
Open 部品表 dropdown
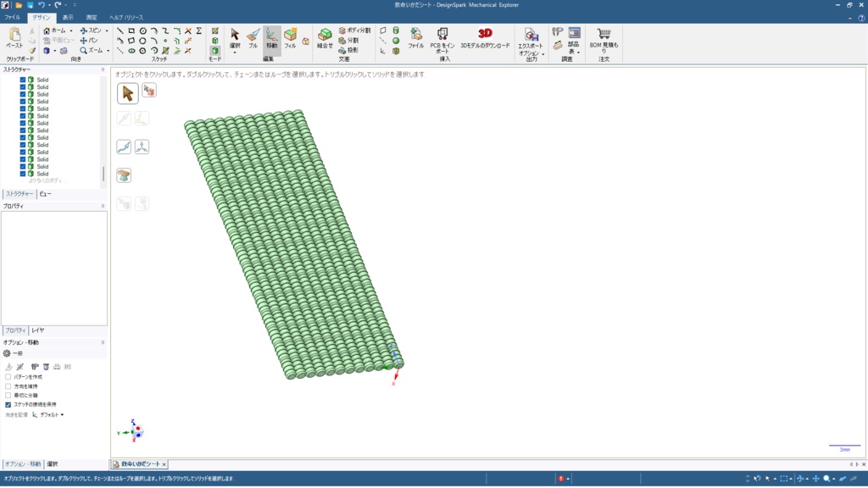point(578,53)
